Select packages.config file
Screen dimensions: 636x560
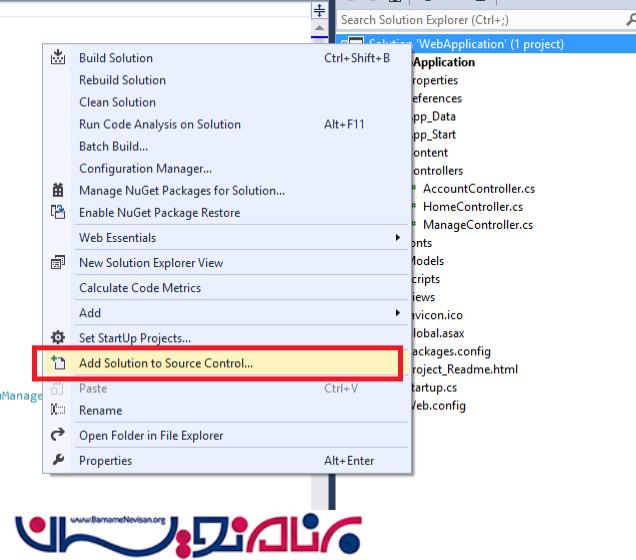click(x=451, y=351)
